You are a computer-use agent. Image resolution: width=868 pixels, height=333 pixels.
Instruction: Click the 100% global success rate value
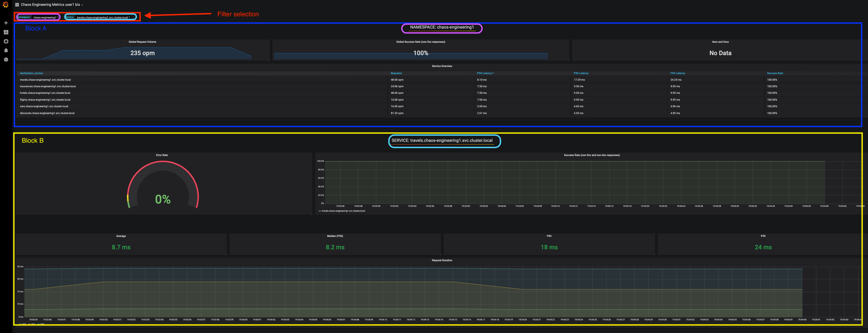point(421,53)
